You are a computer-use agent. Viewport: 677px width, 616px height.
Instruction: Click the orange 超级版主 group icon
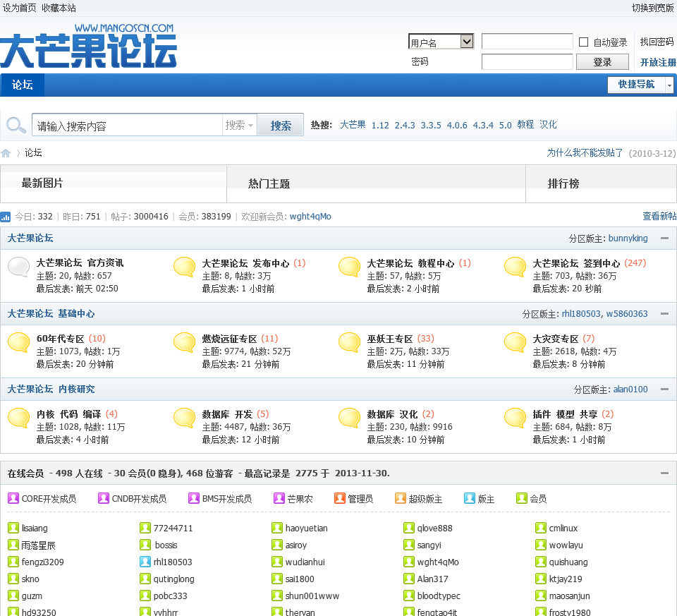tap(401, 498)
